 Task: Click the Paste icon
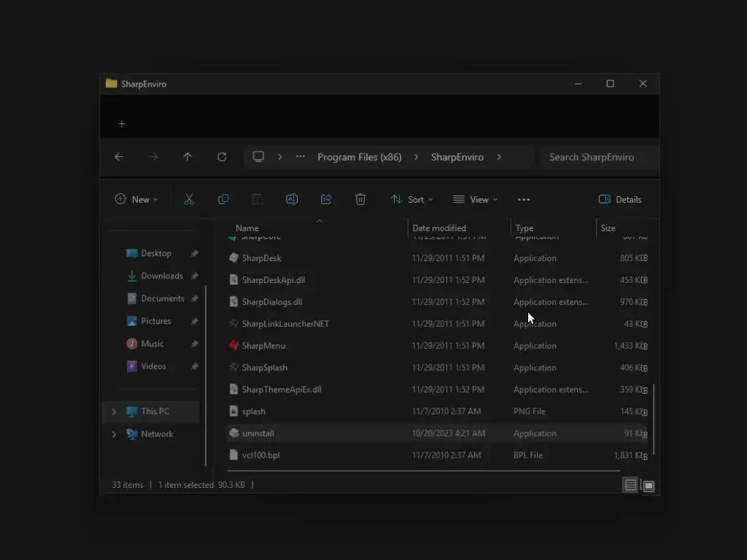pos(258,200)
